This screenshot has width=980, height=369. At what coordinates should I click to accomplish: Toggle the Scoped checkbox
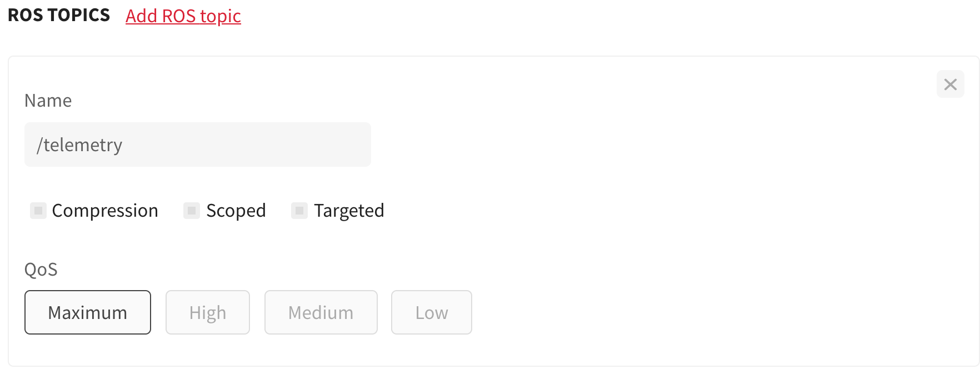(x=192, y=211)
